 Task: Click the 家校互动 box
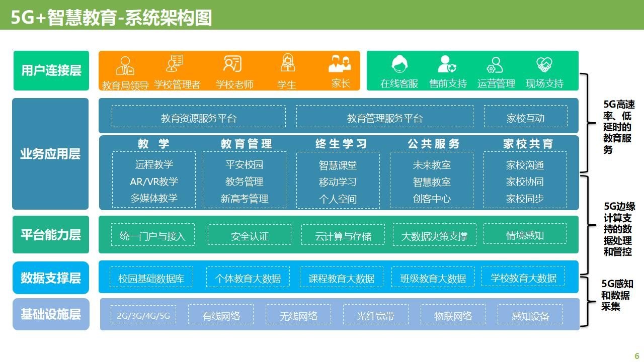point(526,116)
